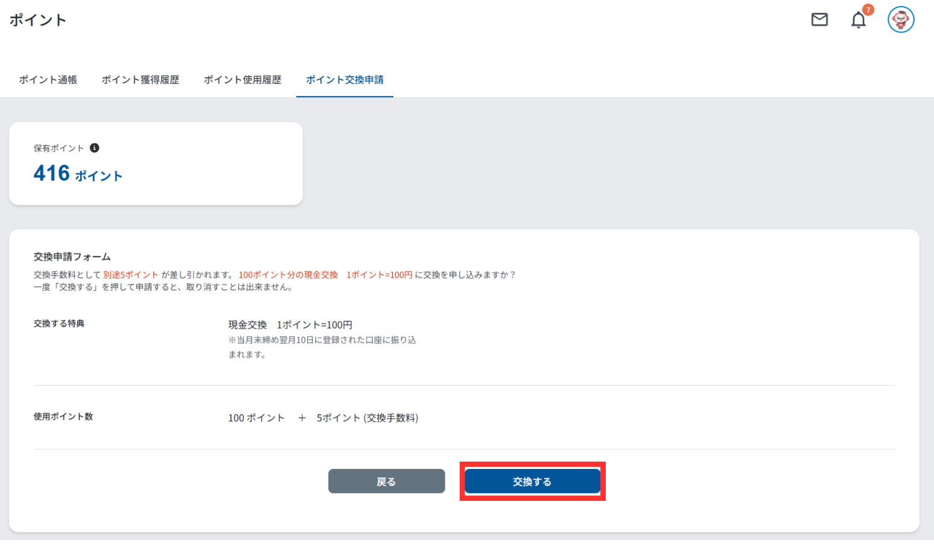Image resolution: width=934 pixels, height=560 pixels.
Task: Click the ポイント page title
Action: point(37,20)
